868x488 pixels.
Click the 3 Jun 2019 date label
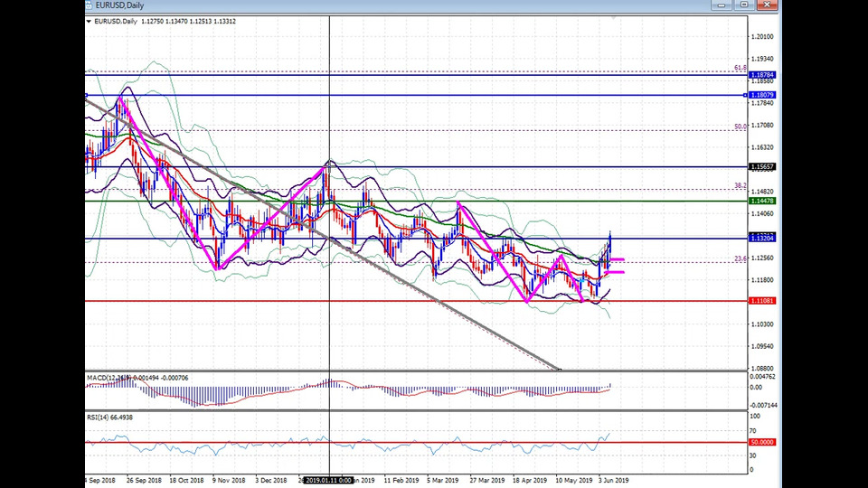click(x=613, y=480)
